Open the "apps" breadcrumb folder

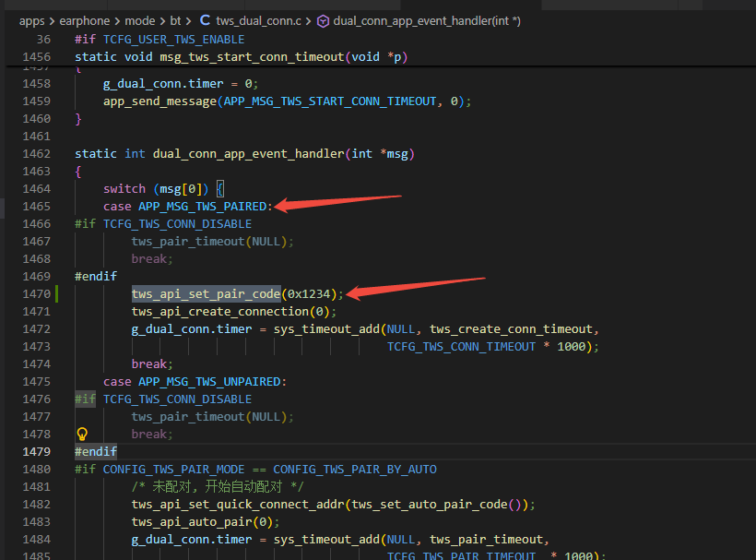coord(32,21)
